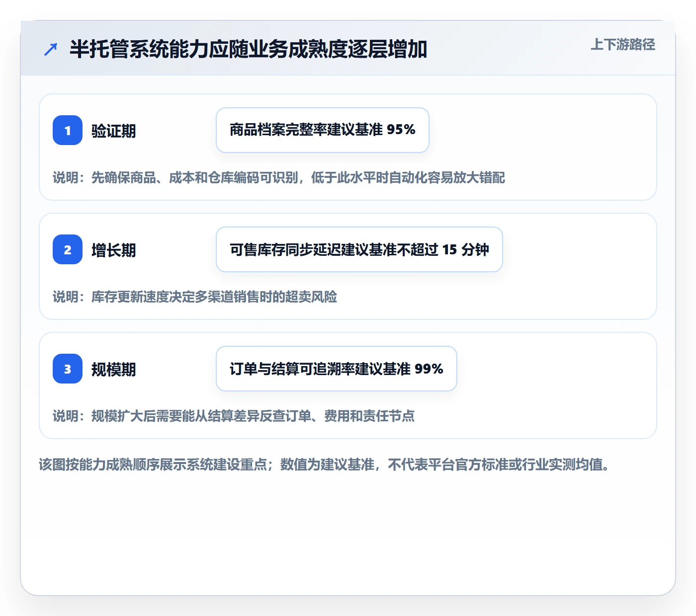The width and height of the screenshot is (696, 616).
Task: Select the 验证期 stage heading
Action: point(114,131)
